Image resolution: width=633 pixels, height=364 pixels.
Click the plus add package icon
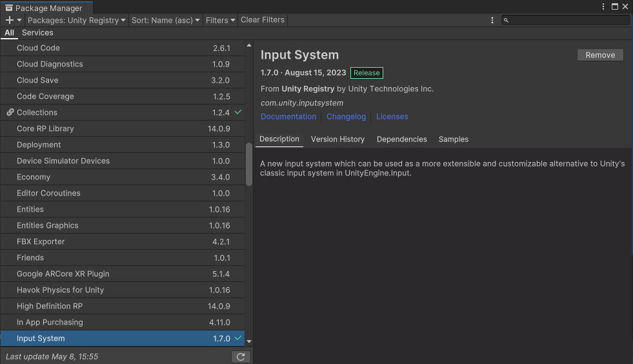tap(10, 20)
